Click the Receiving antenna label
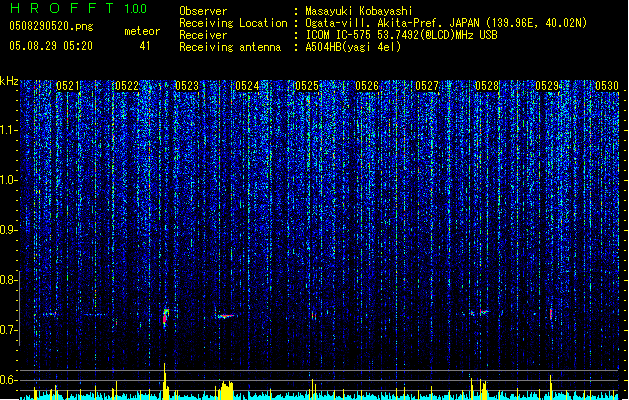 coord(230,47)
